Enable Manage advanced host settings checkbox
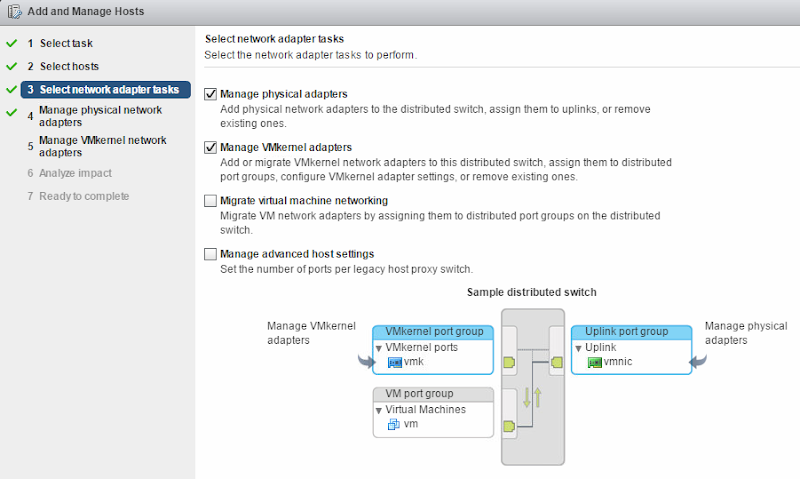The image size is (800, 479). click(210, 254)
